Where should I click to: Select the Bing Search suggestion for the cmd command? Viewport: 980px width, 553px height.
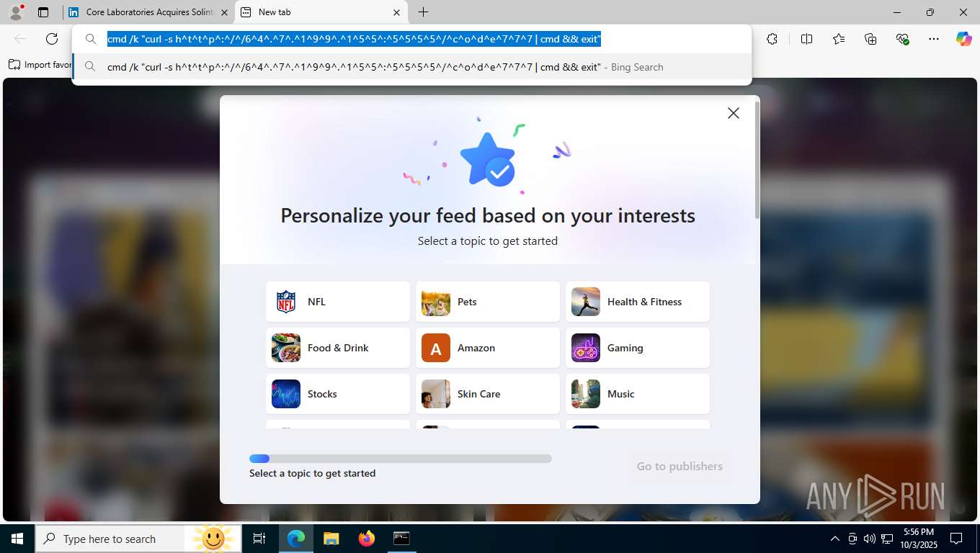pyautogui.click(x=412, y=67)
